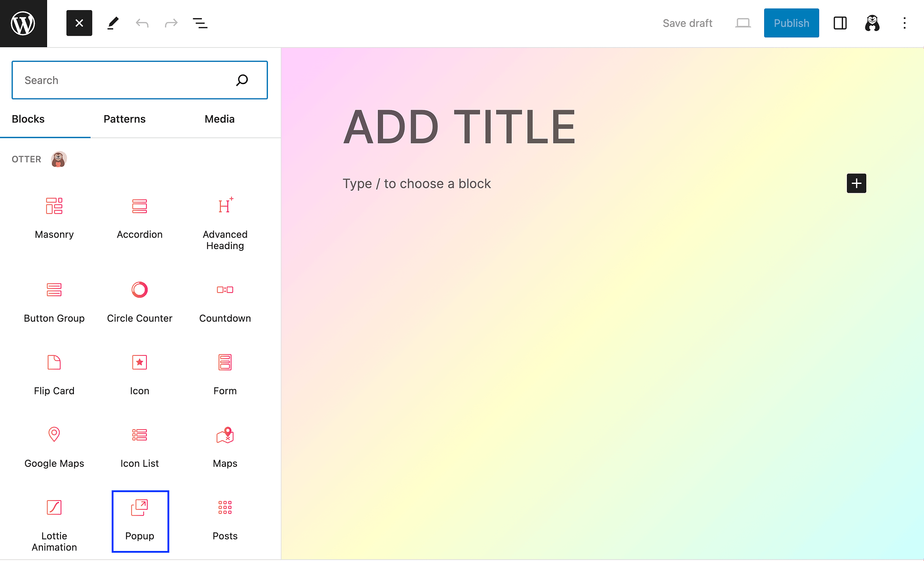Toggle document overview list view

(x=200, y=23)
